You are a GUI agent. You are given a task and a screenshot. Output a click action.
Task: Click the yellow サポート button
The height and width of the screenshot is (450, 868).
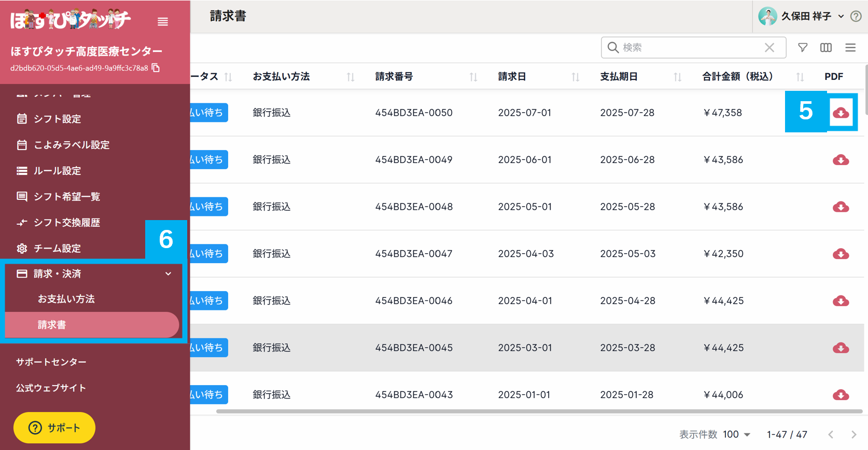[x=54, y=428]
